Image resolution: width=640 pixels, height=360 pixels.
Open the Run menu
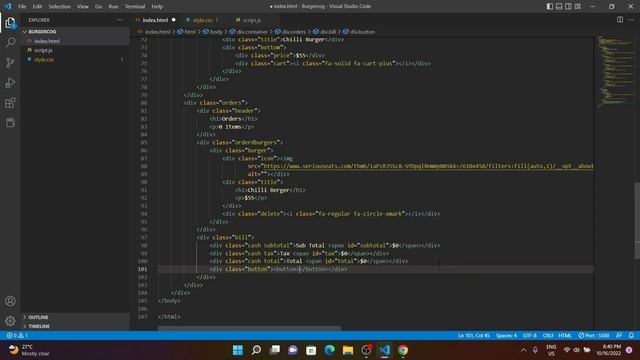pos(113,7)
